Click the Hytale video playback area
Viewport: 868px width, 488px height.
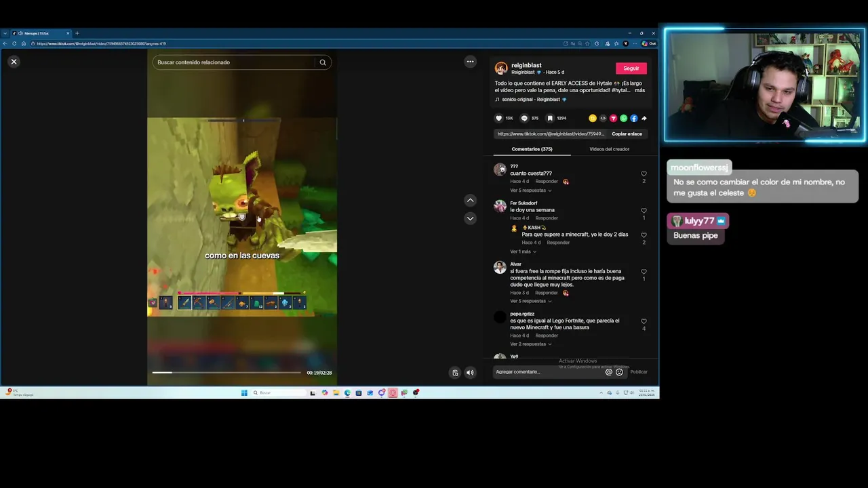pyautogui.click(x=242, y=217)
